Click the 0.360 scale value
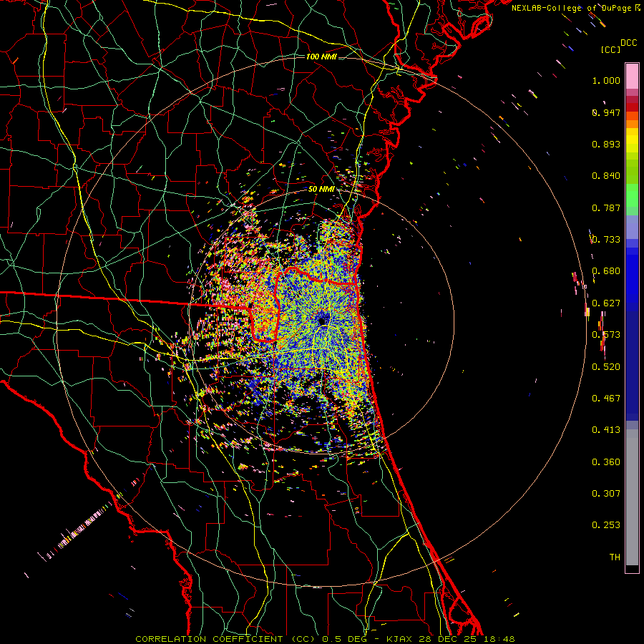 pos(606,462)
